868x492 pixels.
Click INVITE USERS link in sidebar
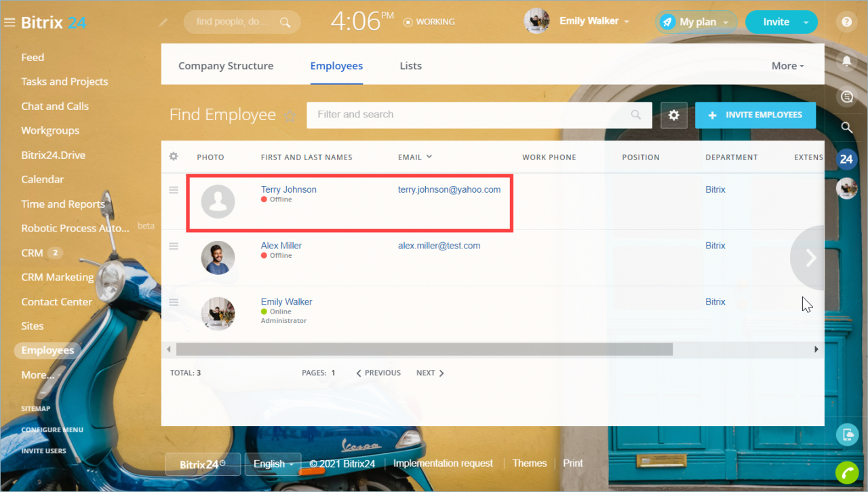(43, 451)
